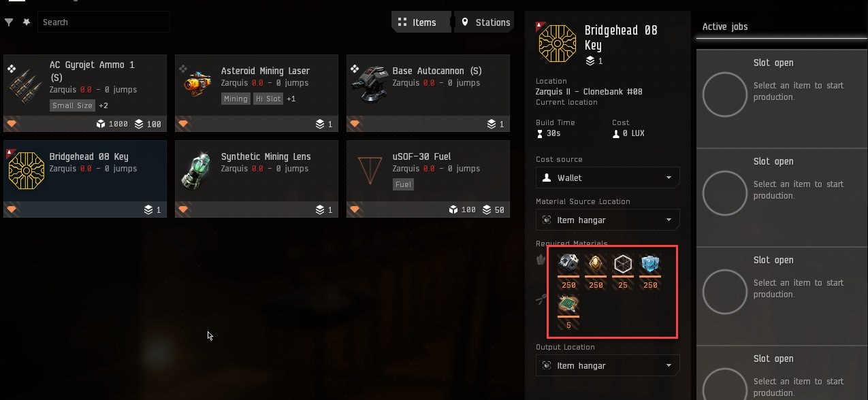Click the favorites star icon
The image size is (868, 400).
[x=26, y=22]
